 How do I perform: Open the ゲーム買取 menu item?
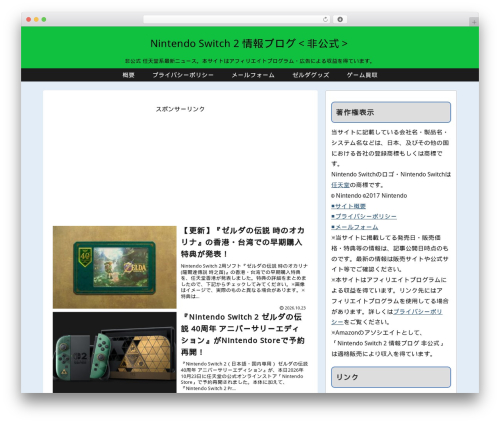click(362, 75)
